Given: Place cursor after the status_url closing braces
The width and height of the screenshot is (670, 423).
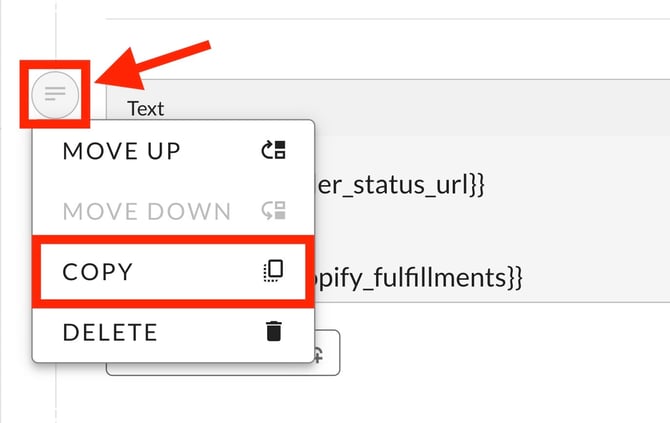Looking at the screenshot, I should (485, 186).
